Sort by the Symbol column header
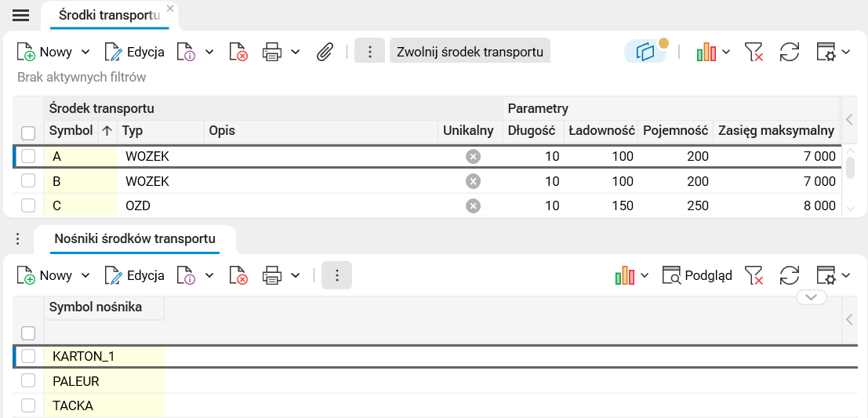 coord(71,131)
